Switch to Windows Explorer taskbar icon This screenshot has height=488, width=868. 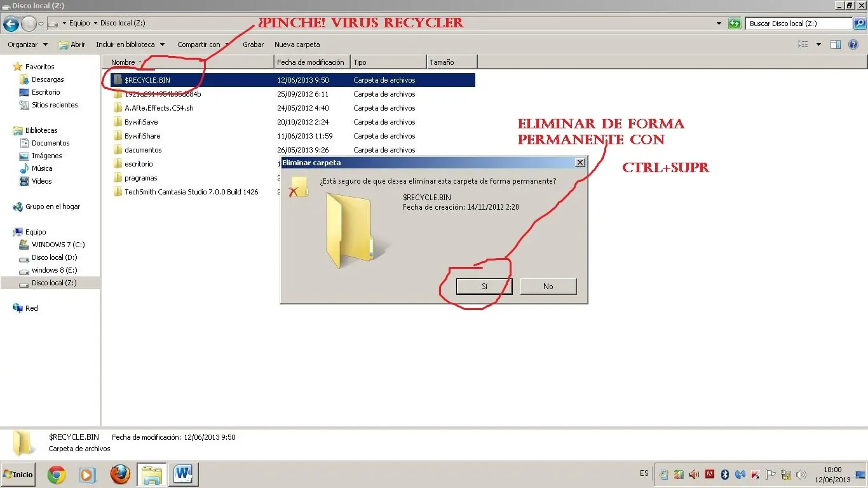click(152, 475)
